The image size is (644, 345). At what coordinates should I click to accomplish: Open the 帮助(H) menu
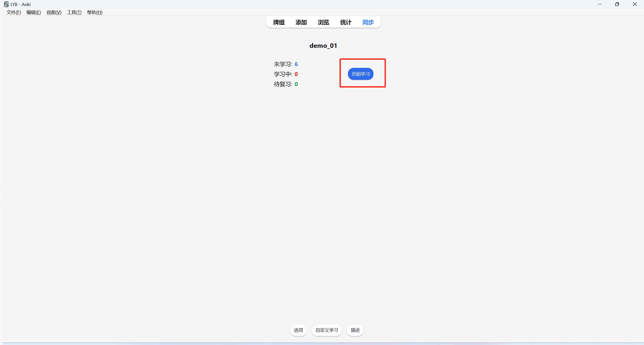point(94,12)
